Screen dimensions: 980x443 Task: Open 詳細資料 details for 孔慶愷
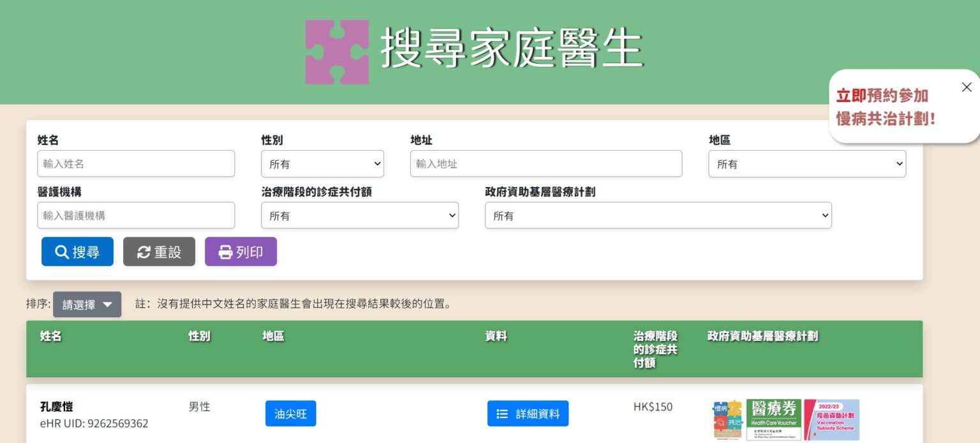[x=528, y=414]
